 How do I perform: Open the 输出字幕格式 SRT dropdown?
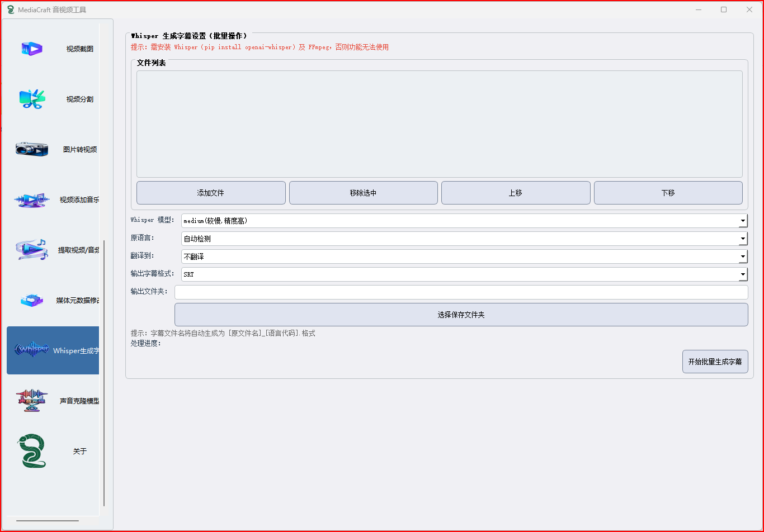pos(464,274)
